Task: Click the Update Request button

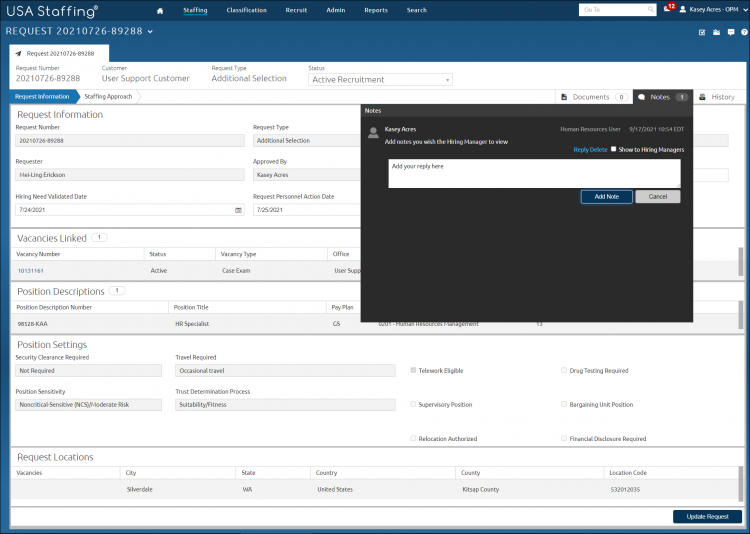Action: 707,517
